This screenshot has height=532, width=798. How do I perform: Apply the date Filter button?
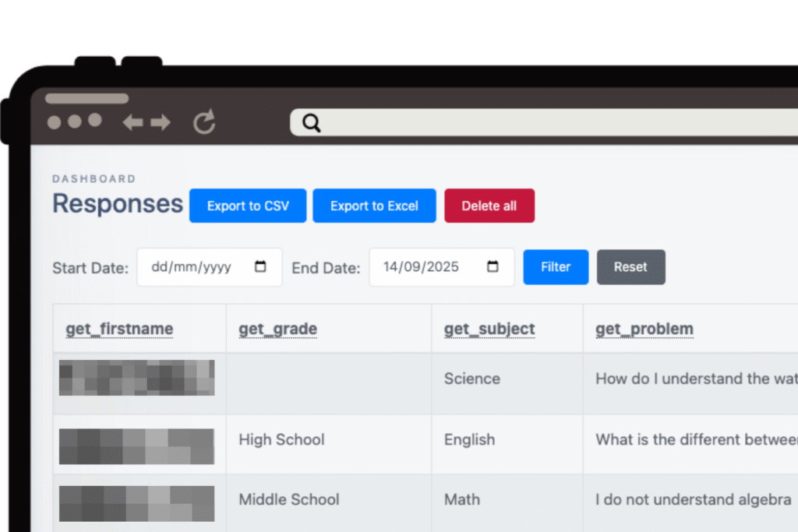[556, 266]
